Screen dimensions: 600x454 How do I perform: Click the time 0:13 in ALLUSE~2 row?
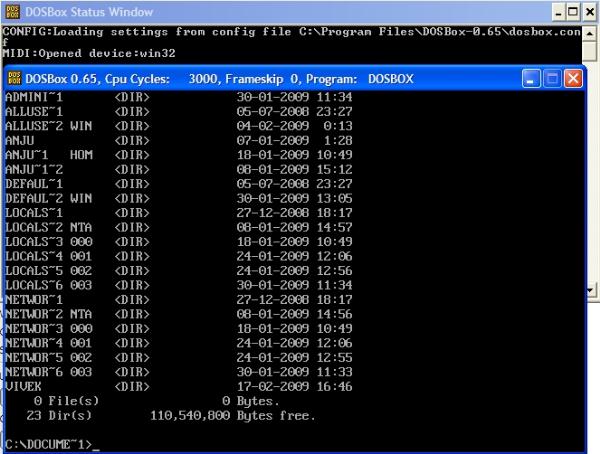pos(338,126)
